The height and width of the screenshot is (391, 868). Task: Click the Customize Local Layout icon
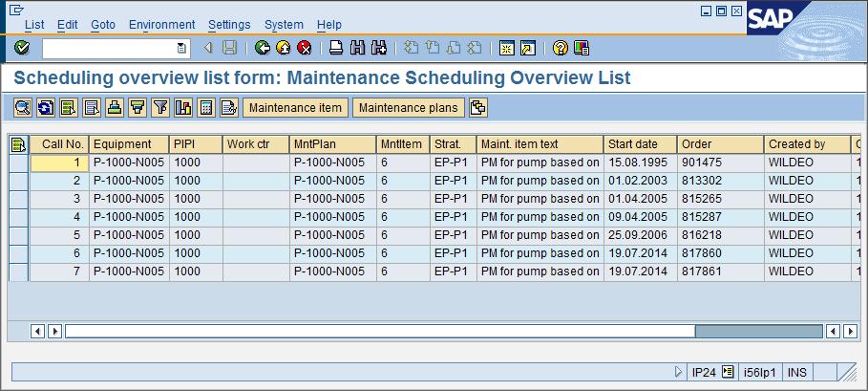pyautogui.click(x=582, y=48)
